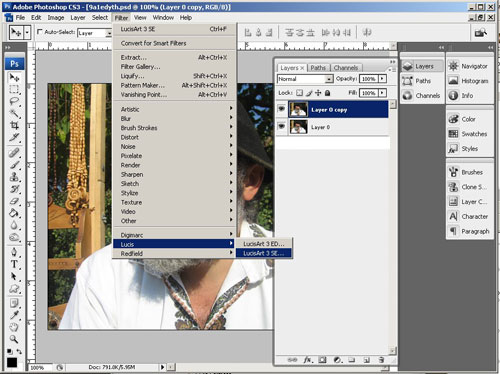500x374 pixels.
Task: Toggle lock position
Action: (x=318, y=93)
